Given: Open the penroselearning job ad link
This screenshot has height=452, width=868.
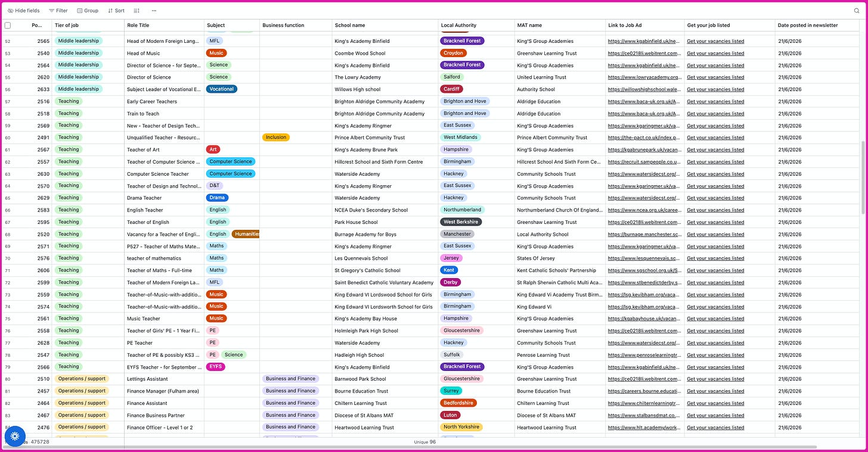Looking at the screenshot, I should pos(644,355).
